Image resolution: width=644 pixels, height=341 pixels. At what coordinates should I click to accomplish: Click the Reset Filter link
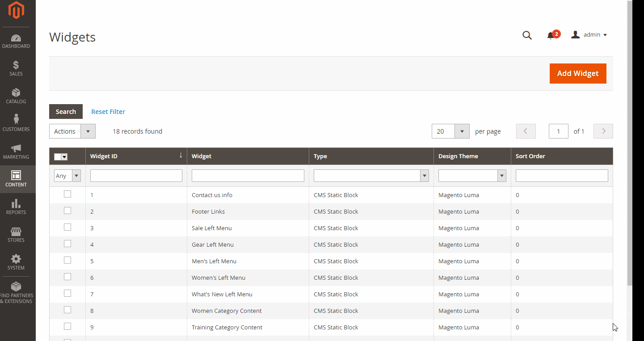point(108,112)
